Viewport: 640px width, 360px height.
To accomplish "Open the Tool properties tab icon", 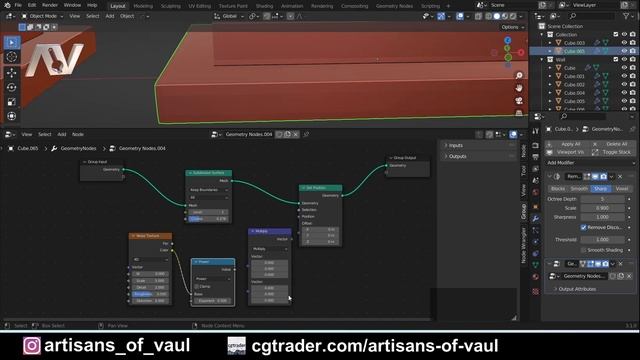I will [x=536, y=131].
